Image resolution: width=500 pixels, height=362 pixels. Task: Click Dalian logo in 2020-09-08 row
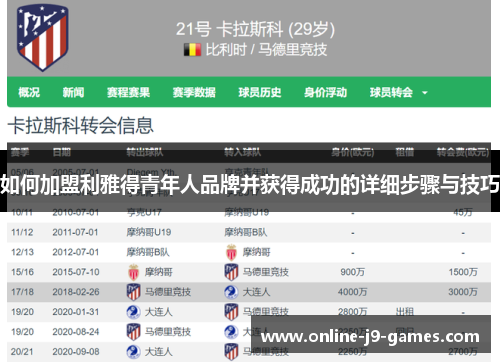pos(134,352)
